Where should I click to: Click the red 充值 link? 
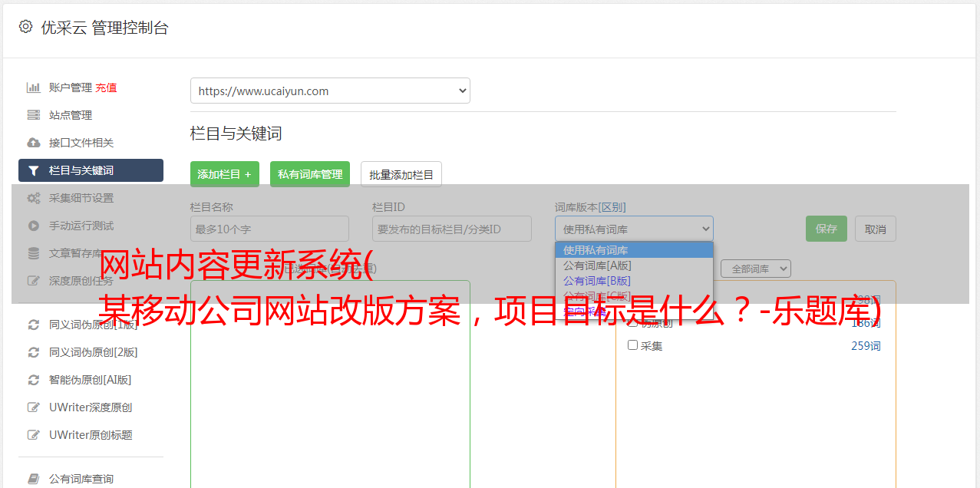point(106,87)
